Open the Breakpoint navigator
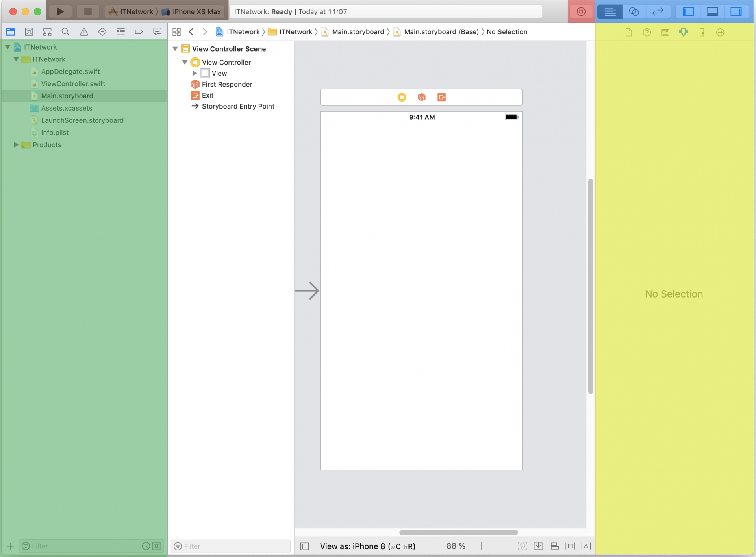The height and width of the screenshot is (557, 756). click(139, 32)
